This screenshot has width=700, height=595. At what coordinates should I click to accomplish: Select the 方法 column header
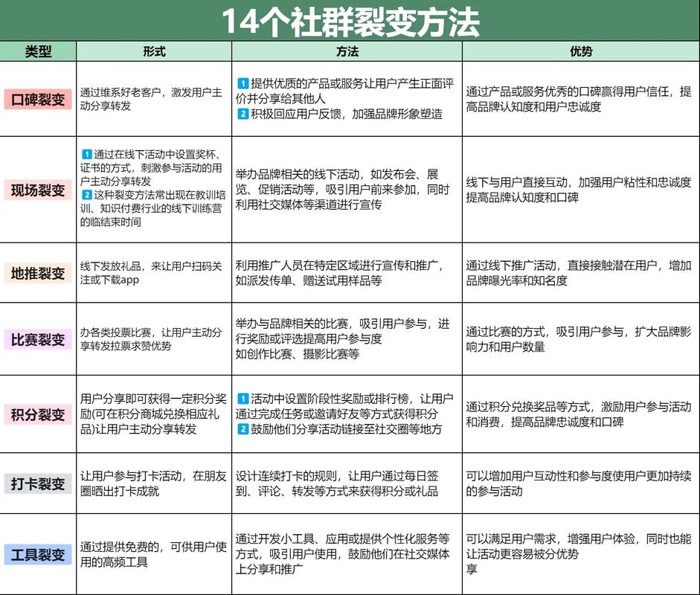[349, 51]
